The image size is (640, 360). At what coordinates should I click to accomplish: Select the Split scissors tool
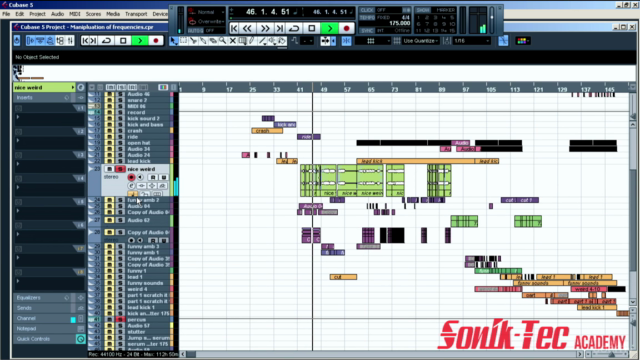pos(193,41)
